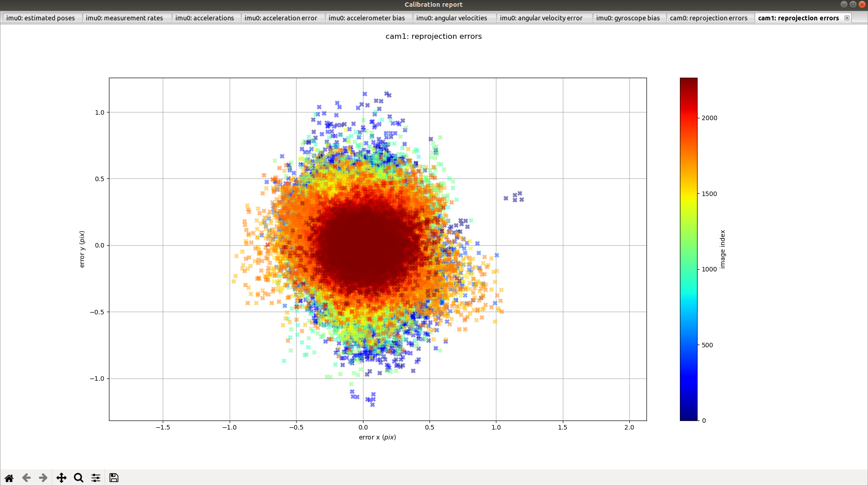Open the configure subplots settings

coord(96,478)
